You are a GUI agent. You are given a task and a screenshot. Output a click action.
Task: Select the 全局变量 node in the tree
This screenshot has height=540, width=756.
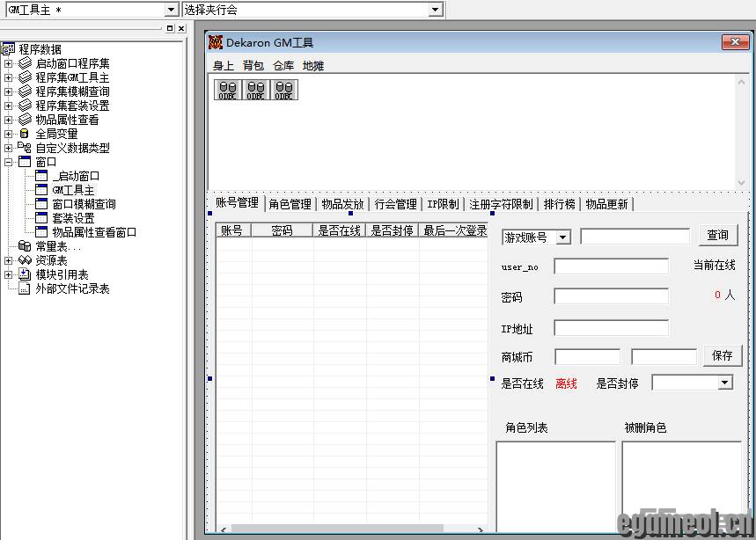click(56, 134)
